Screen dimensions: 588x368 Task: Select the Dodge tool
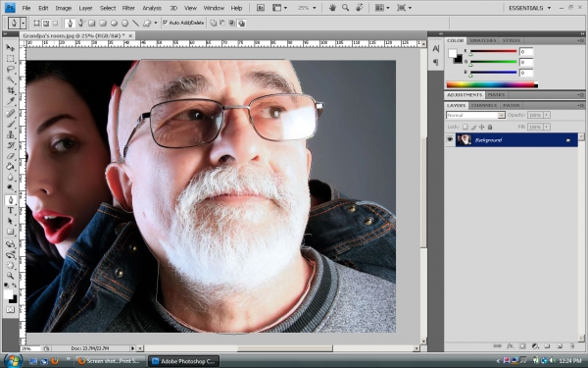(x=10, y=187)
